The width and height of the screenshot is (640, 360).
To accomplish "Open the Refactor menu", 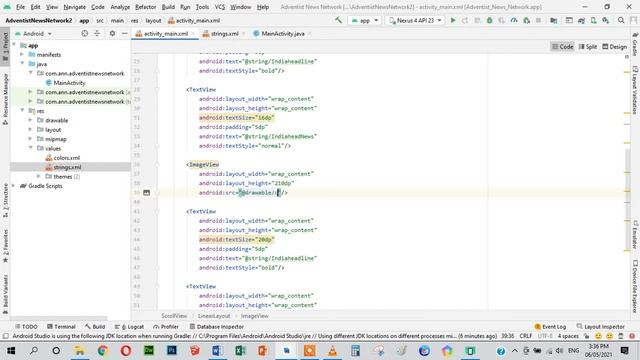I will pos(146,7).
